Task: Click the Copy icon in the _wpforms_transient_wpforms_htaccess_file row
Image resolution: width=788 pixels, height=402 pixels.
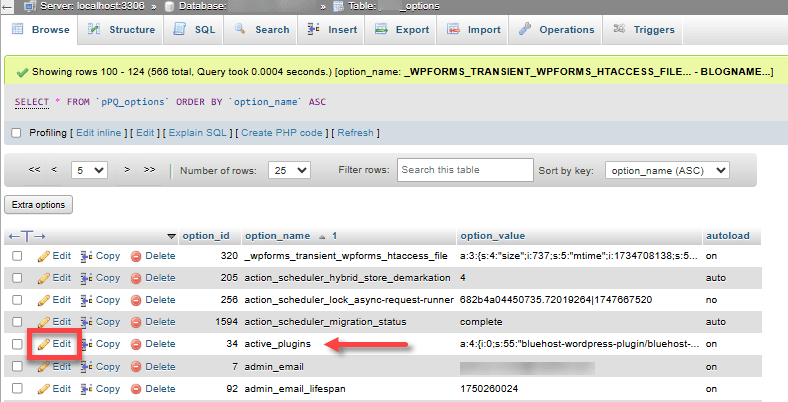Action: click(87, 256)
